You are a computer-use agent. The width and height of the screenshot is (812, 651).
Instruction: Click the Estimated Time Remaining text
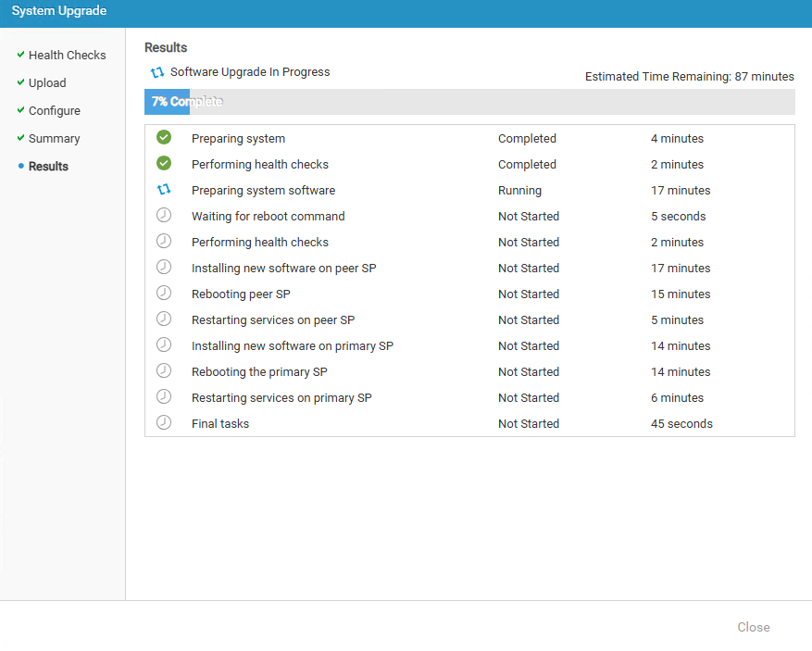pos(689,77)
